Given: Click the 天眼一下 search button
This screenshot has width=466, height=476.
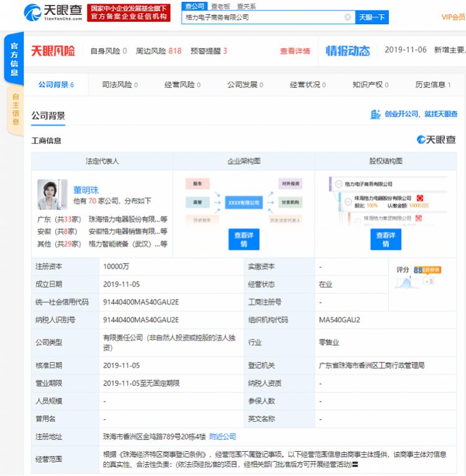Looking at the screenshot, I should pyautogui.click(x=372, y=17).
